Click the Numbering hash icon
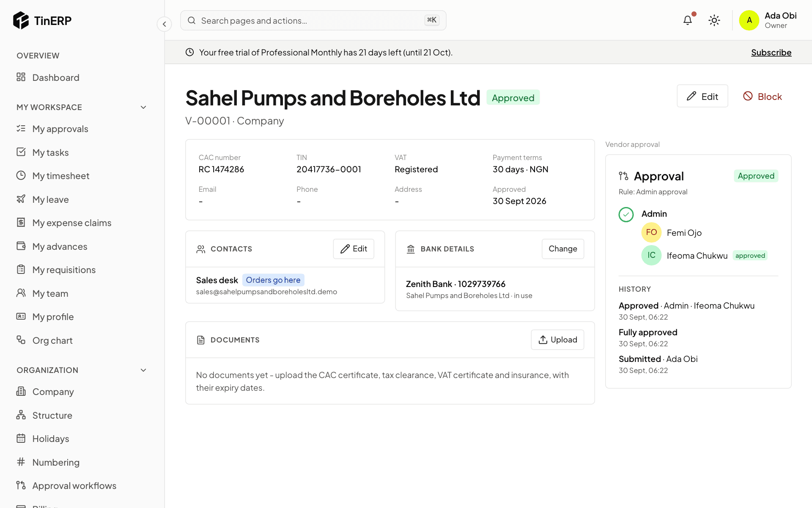 21,462
